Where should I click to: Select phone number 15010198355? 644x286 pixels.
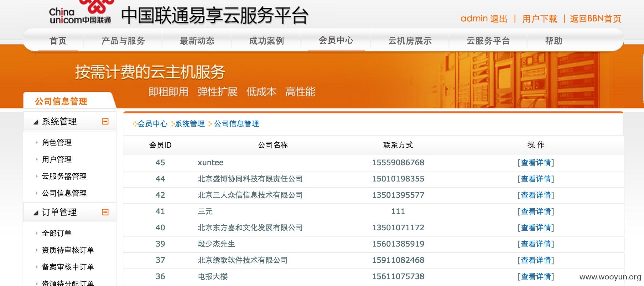point(398,179)
